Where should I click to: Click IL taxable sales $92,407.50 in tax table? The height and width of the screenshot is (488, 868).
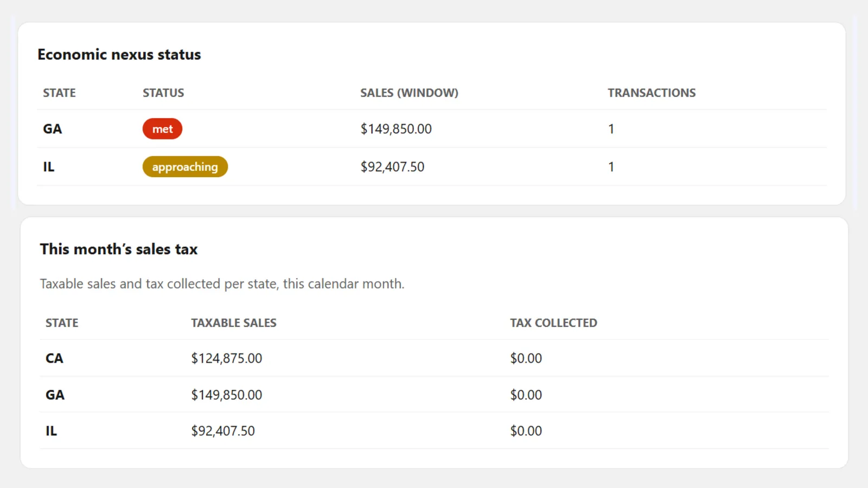[x=222, y=431]
